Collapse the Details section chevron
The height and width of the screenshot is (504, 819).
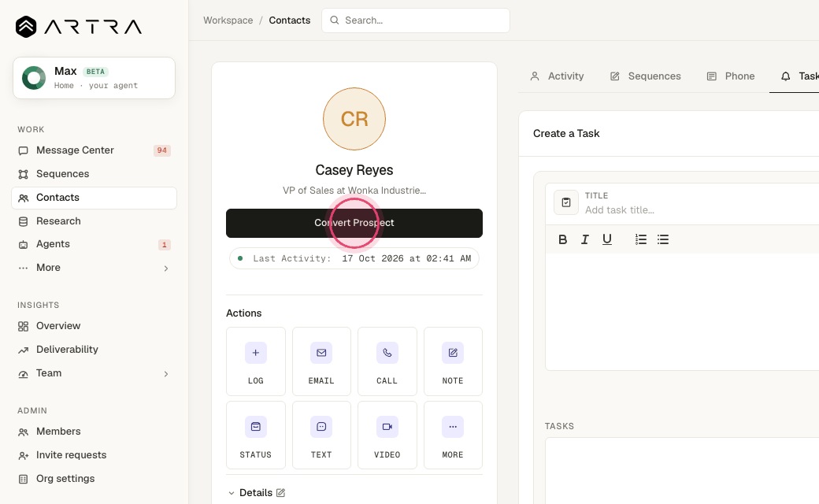pyautogui.click(x=232, y=493)
